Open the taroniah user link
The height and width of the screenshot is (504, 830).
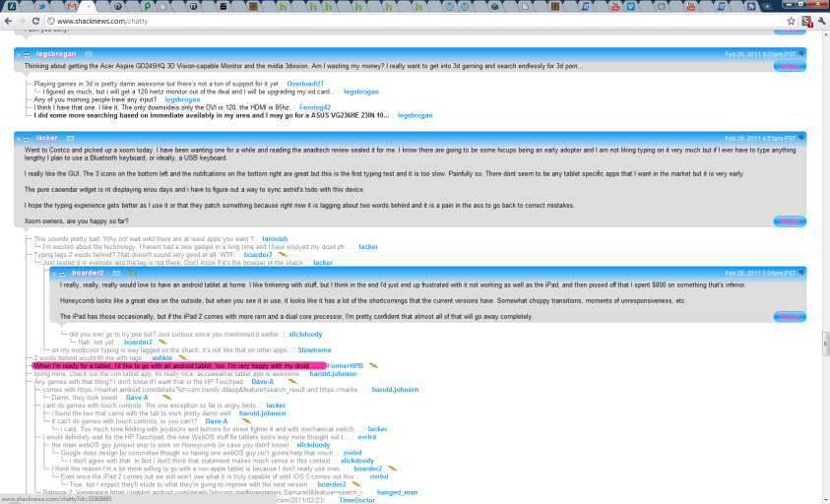tap(275, 239)
